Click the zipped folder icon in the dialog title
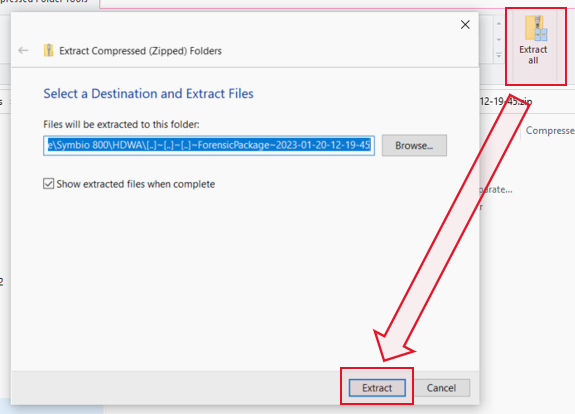575x414 pixels. 48,50
